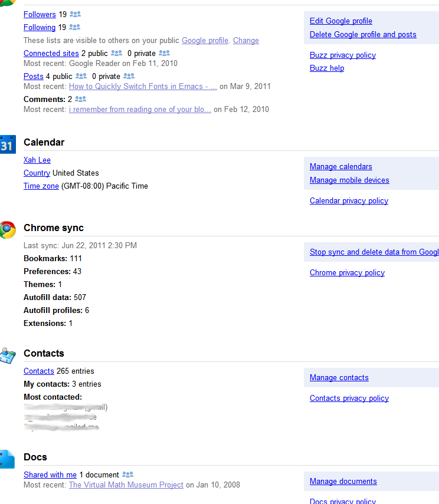The width and height of the screenshot is (439, 504).
Task: Click Stop sync and delete data from Google
Action: (374, 252)
